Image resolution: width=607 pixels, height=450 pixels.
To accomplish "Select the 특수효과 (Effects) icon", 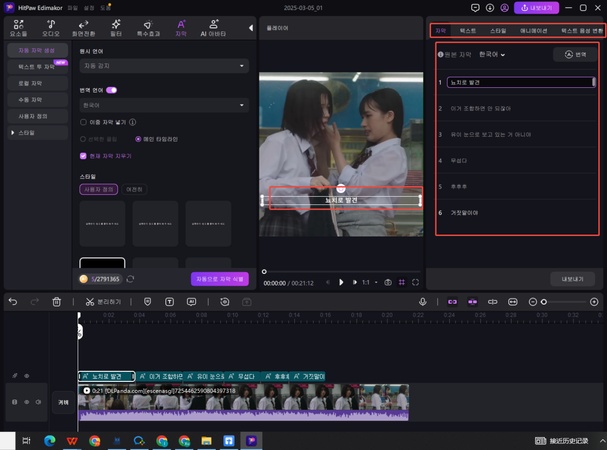I will point(149,26).
